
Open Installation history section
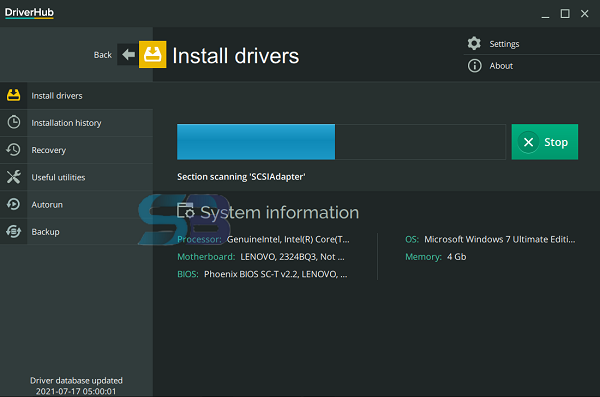click(77, 123)
